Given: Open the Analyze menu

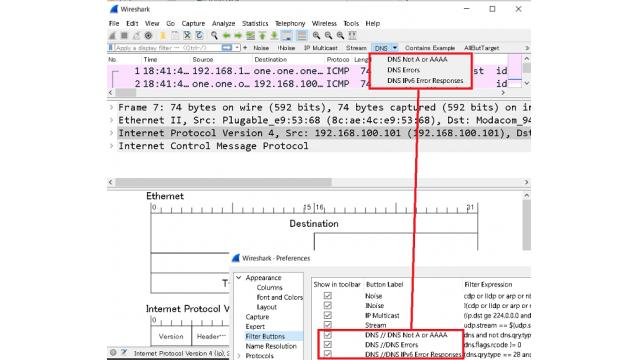Looking at the screenshot, I should tap(223, 23).
